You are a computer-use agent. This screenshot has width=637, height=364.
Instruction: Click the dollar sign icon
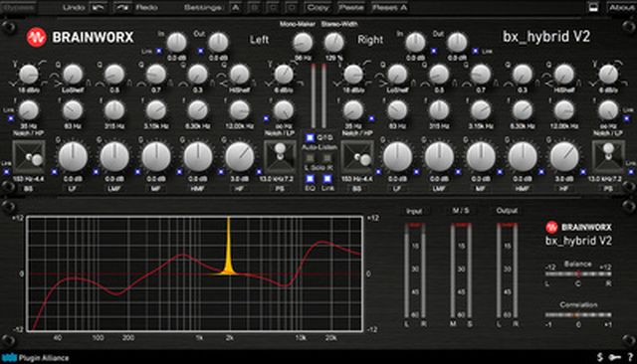[x=599, y=357]
